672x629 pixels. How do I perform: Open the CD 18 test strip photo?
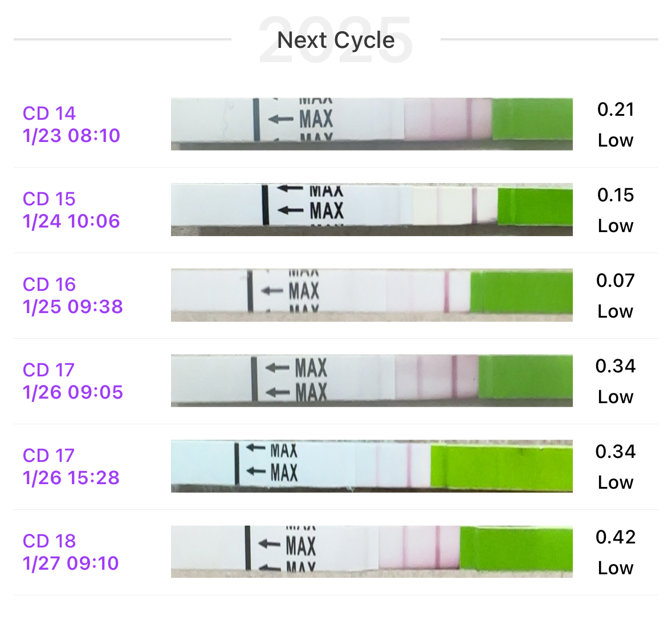click(372, 551)
